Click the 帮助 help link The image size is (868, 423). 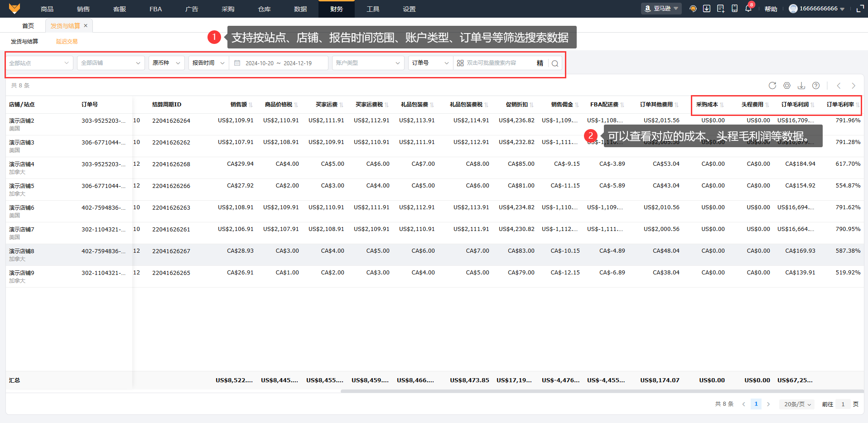(771, 9)
